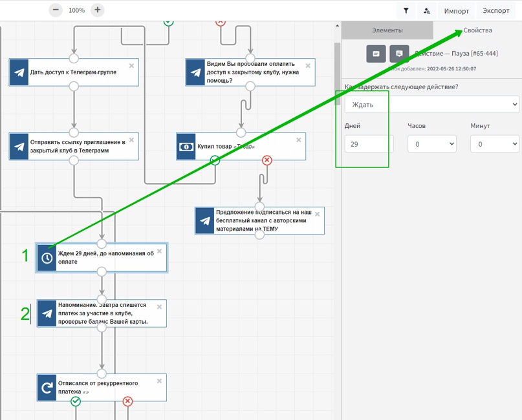Click the money icon on Купил товар block
The image size is (522, 420).
(x=186, y=147)
